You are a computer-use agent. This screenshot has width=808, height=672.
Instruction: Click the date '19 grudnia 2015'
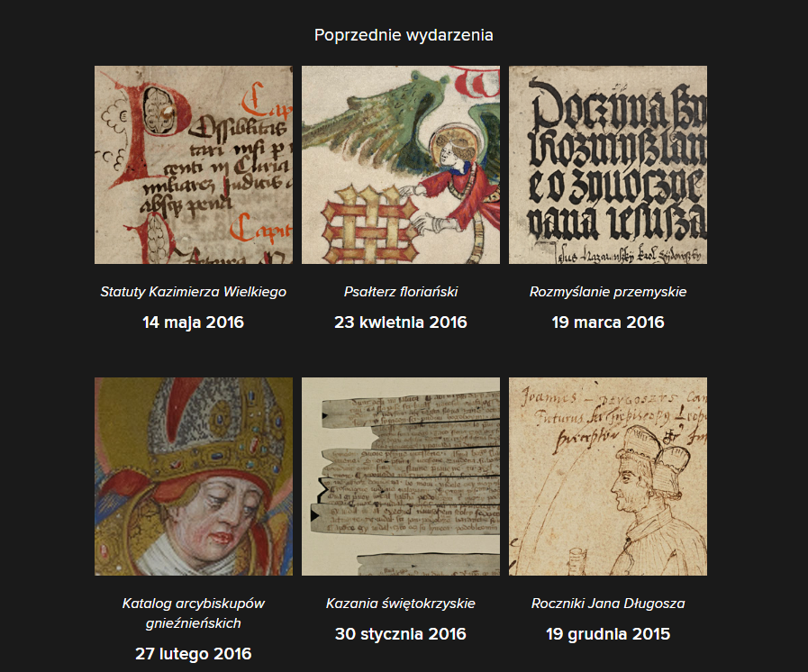(x=608, y=634)
